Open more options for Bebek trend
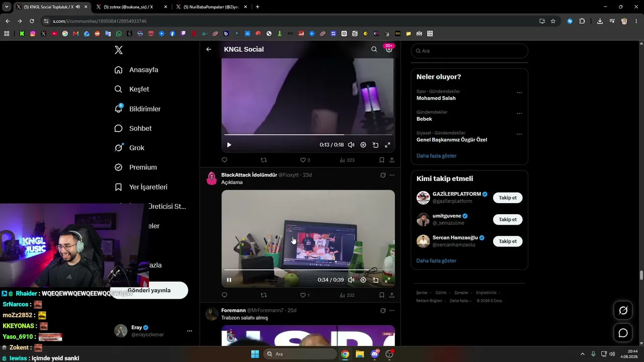Screen dimensions: 644x362 519,114
